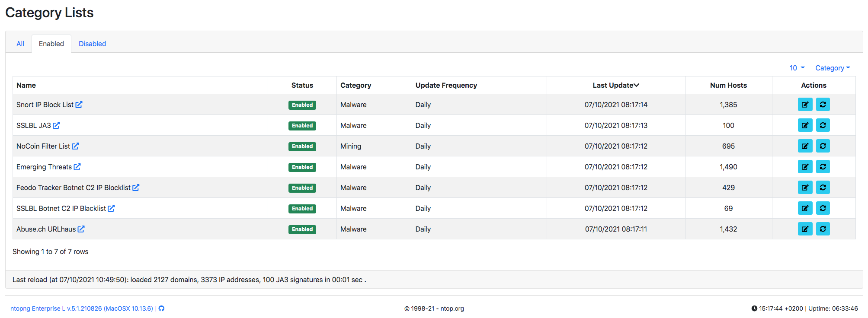Click the Enabled badge for Emerging Threats

point(302,167)
